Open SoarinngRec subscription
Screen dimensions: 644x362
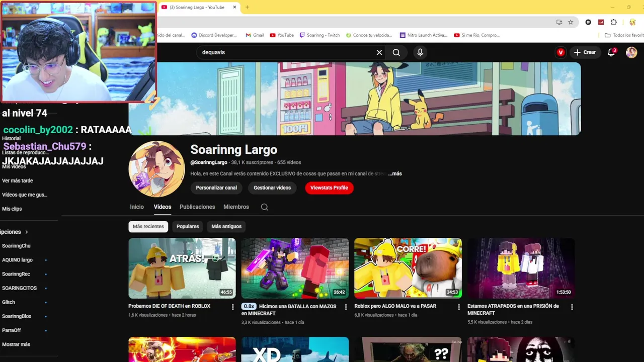(16, 274)
